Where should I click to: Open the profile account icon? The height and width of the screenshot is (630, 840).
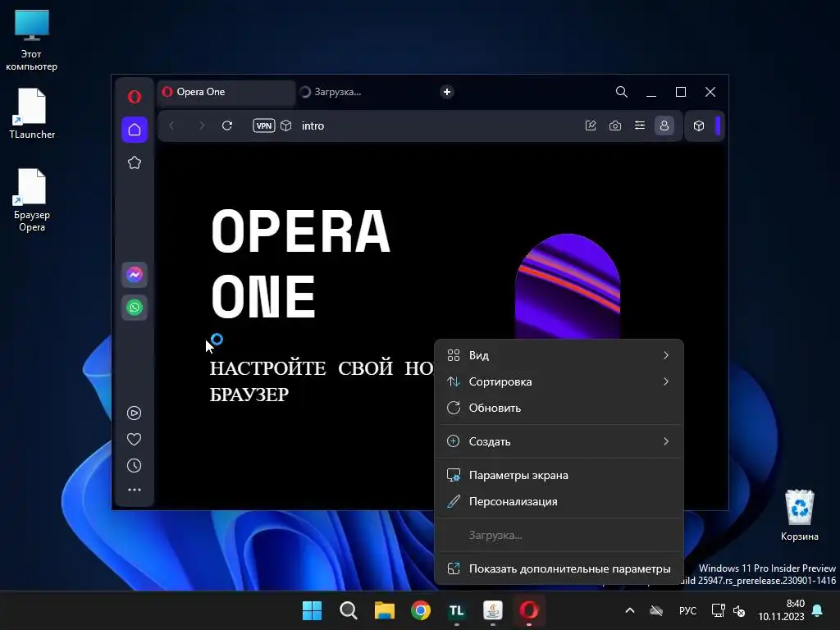tap(664, 126)
